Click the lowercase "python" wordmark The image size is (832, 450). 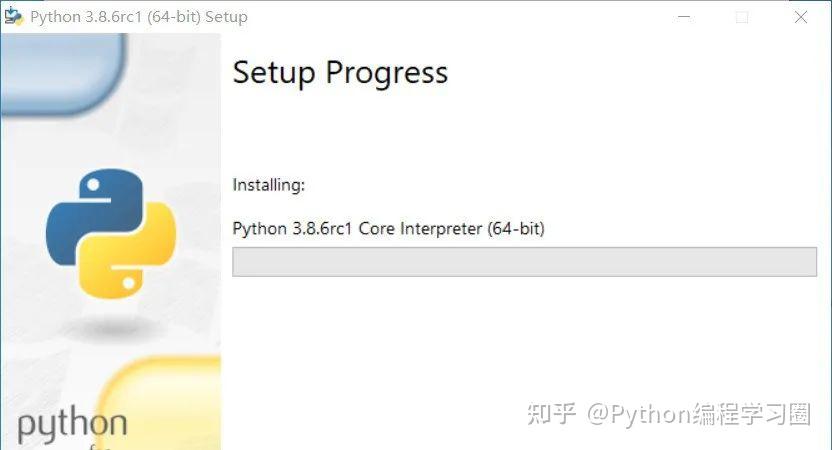pyautogui.click(x=72, y=426)
